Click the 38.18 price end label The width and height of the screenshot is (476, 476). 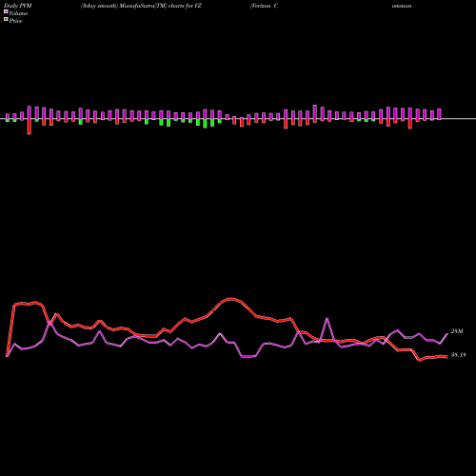click(459, 355)
